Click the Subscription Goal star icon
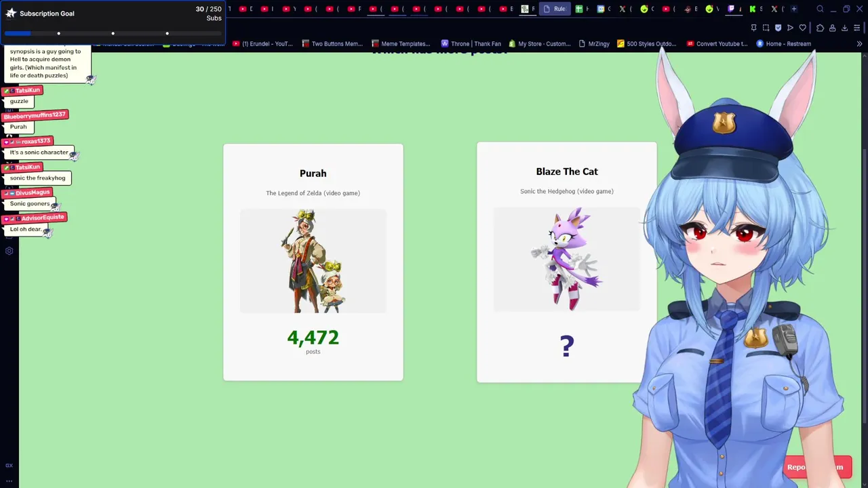 11,13
